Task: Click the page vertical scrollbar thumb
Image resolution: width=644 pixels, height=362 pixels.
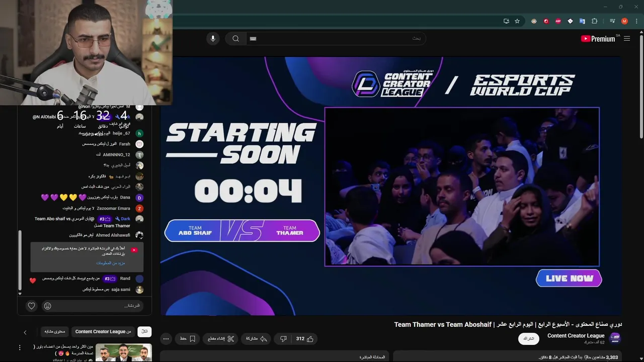Action: [x=640, y=86]
